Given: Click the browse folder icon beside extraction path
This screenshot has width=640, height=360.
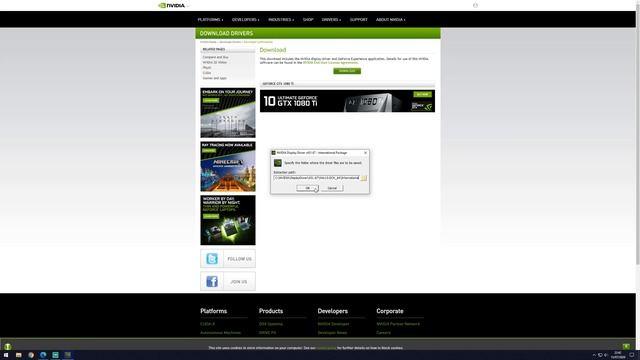Looking at the screenshot, I should (x=364, y=178).
